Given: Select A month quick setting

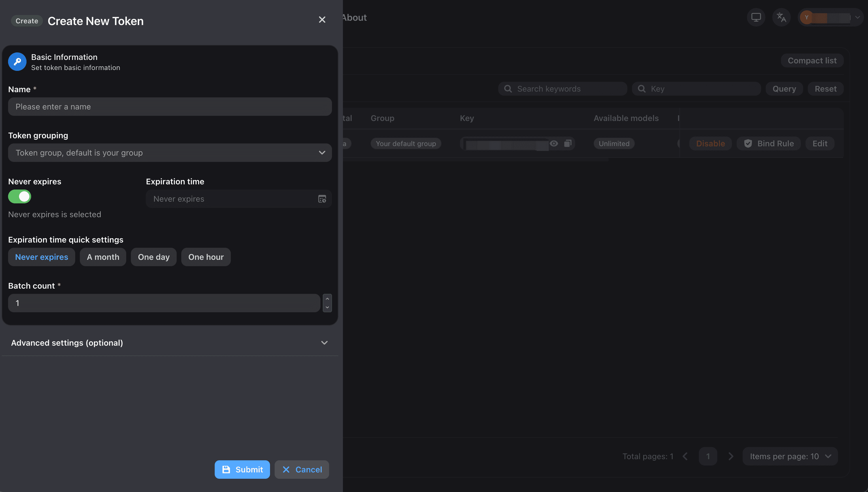Looking at the screenshot, I should click(103, 257).
